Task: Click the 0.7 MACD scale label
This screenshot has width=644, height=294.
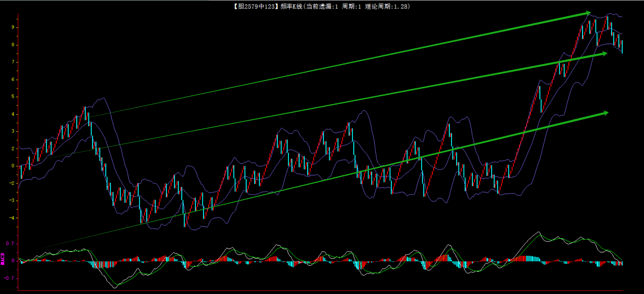Action: (x=10, y=244)
